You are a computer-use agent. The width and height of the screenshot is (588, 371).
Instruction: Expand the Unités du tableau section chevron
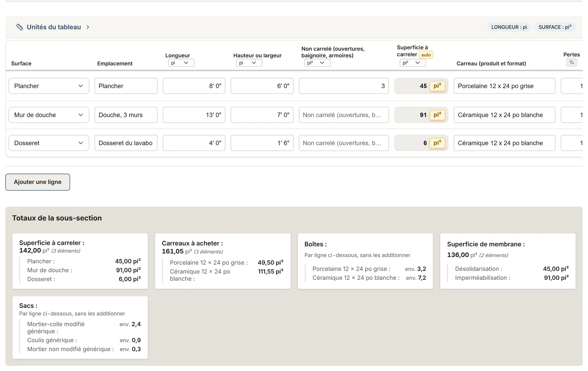tap(88, 27)
